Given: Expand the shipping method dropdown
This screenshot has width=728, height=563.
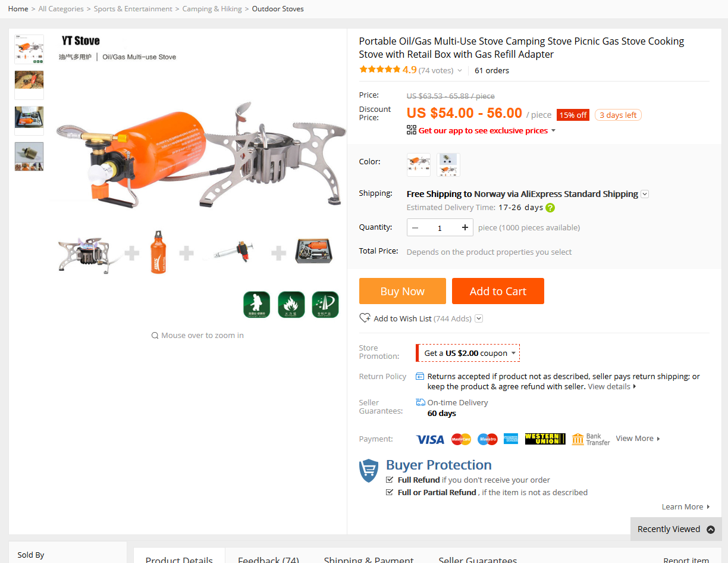Looking at the screenshot, I should click(x=644, y=194).
